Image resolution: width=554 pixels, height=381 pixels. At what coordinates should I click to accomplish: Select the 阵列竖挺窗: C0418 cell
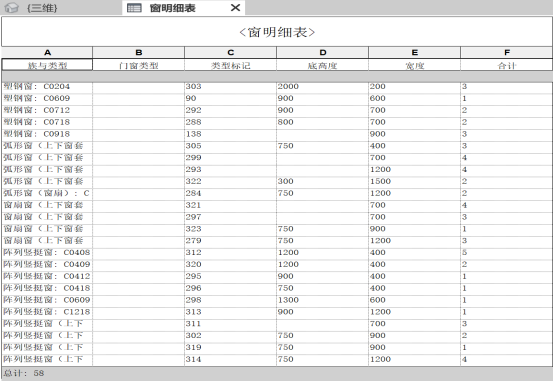[47, 288]
